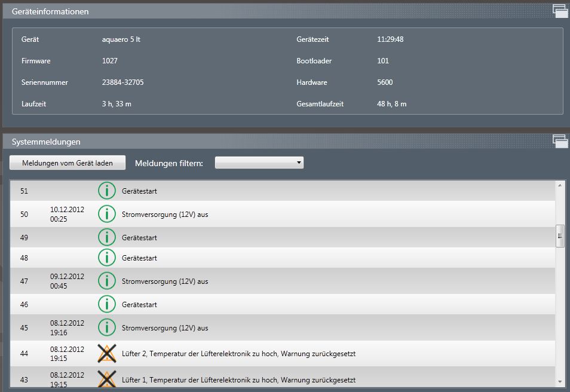Select the info icon in row 49
Viewport: 570px width, 392px height.
[106, 238]
